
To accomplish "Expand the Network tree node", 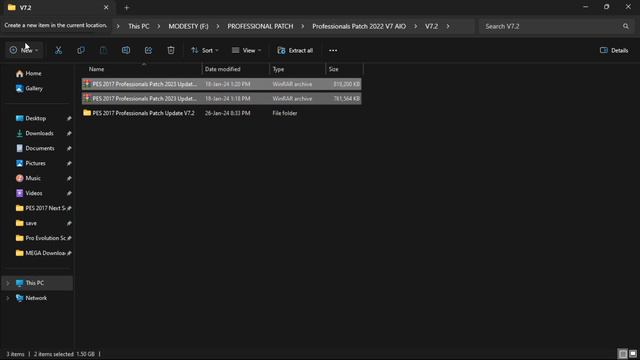I will [7, 298].
